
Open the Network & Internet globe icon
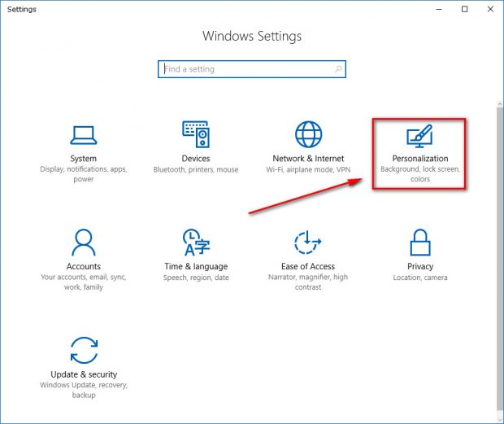tap(308, 134)
